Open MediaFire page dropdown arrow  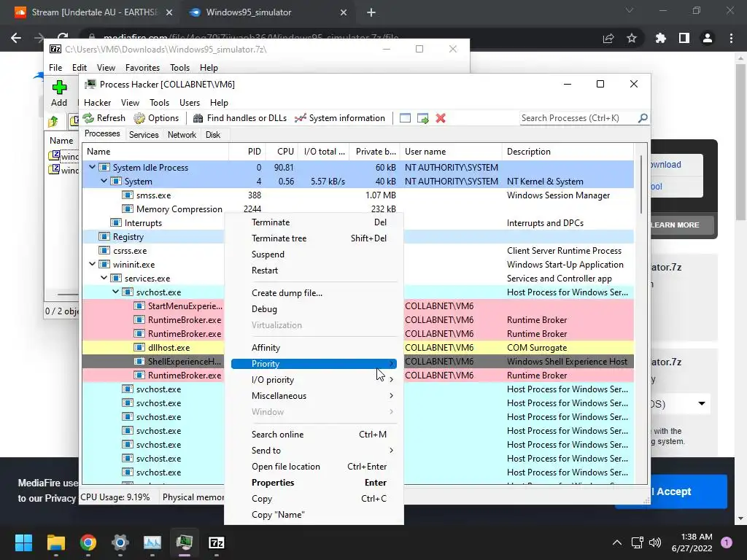pyautogui.click(x=702, y=403)
